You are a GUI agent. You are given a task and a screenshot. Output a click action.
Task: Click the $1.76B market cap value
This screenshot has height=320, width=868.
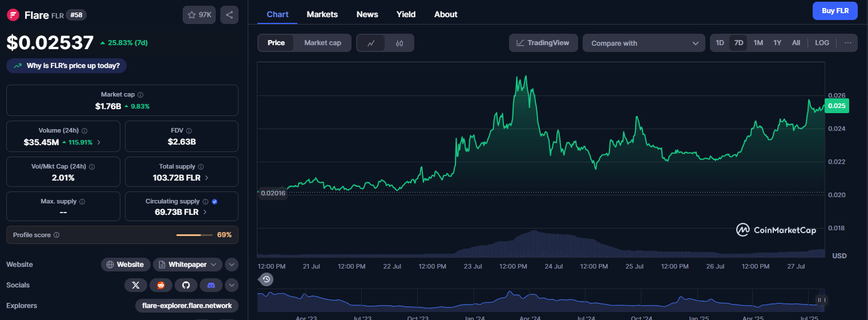point(108,106)
